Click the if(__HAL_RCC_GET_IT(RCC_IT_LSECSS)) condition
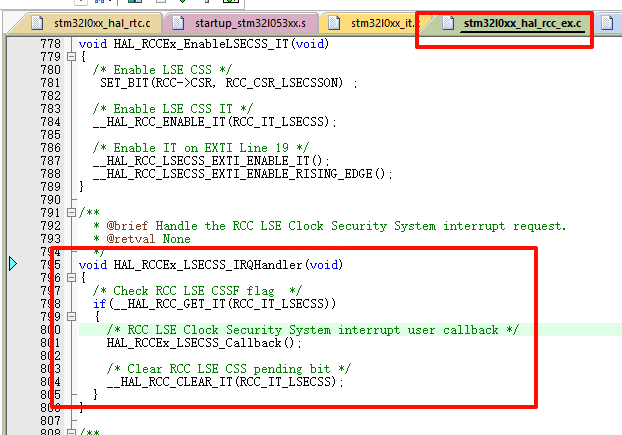The width and height of the screenshot is (622, 435). 214,304
